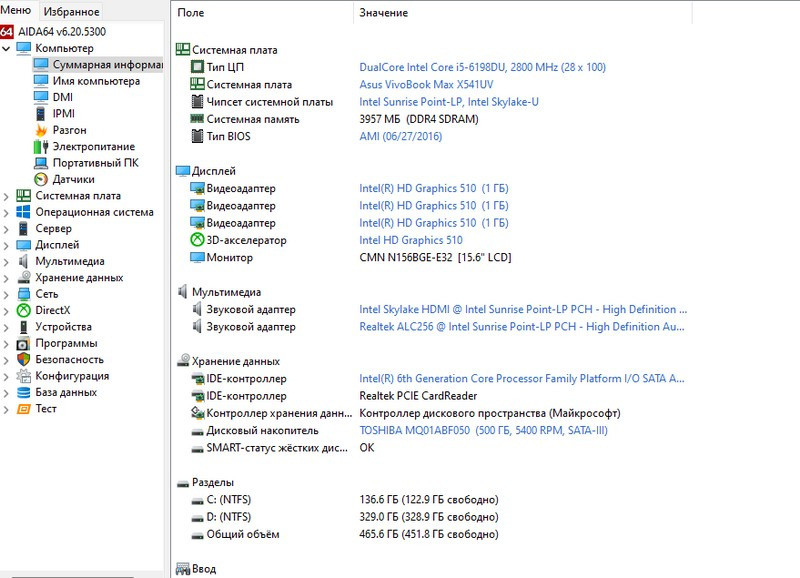
Task: Click the Разгон flame icon
Action: [41, 130]
